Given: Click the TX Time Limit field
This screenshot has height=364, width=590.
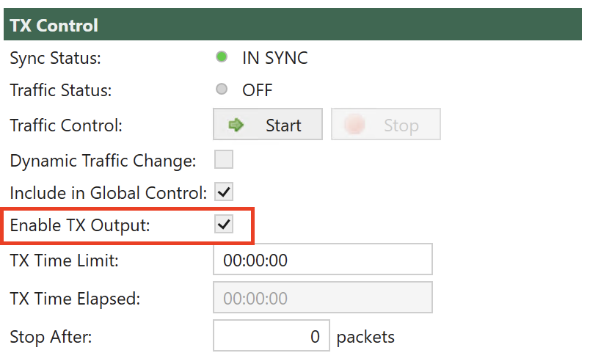Looking at the screenshot, I should click(323, 259).
